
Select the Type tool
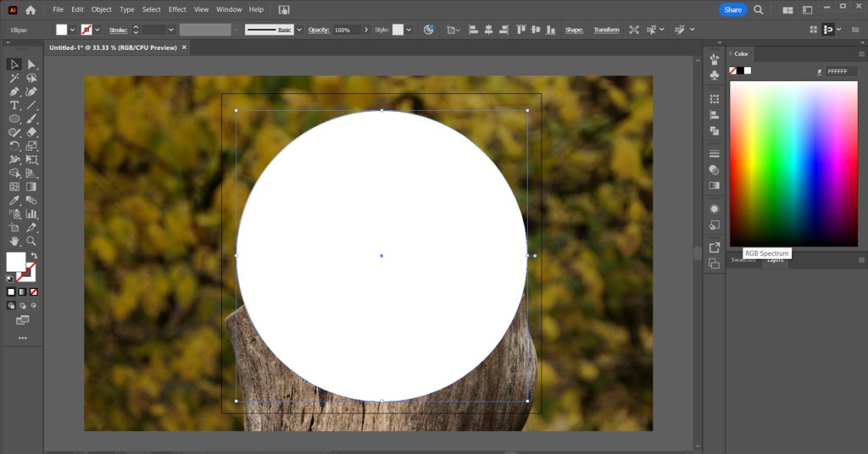(x=14, y=105)
